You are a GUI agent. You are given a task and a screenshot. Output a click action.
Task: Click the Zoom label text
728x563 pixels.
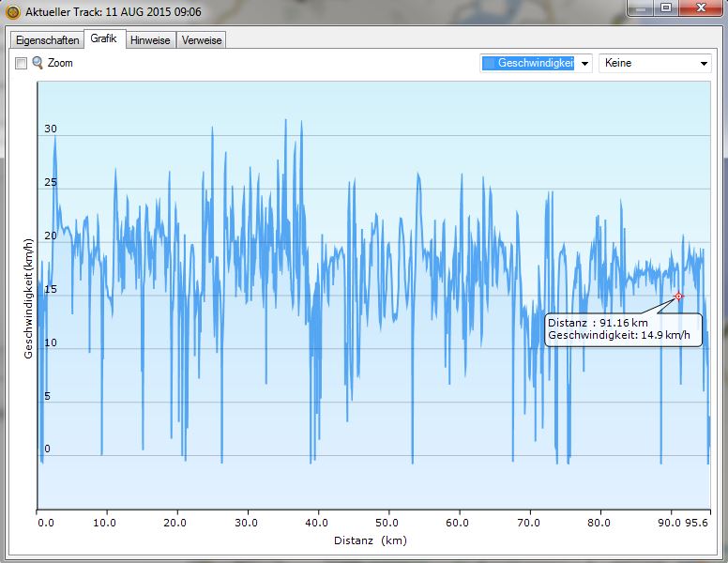pyautogui.click(x=60, y=63)
